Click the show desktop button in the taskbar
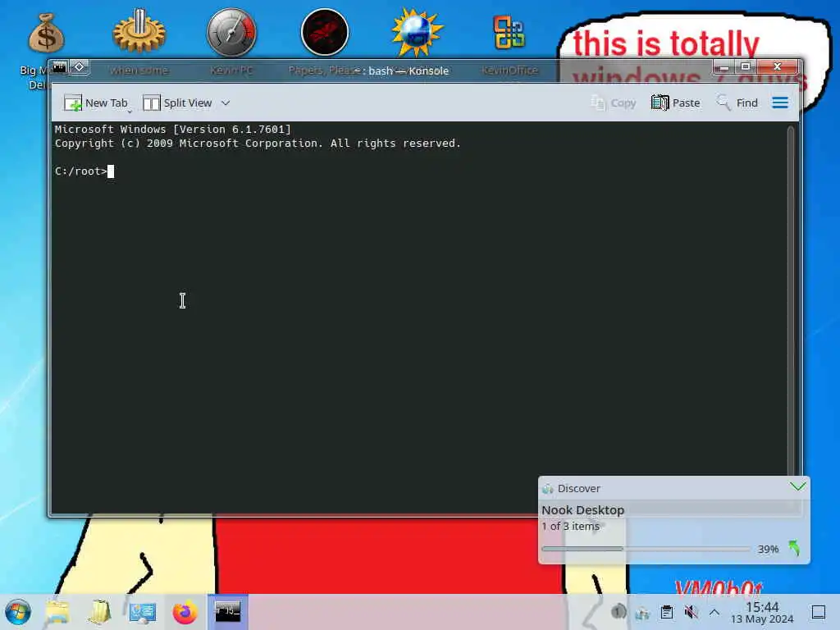 (818, 612)
